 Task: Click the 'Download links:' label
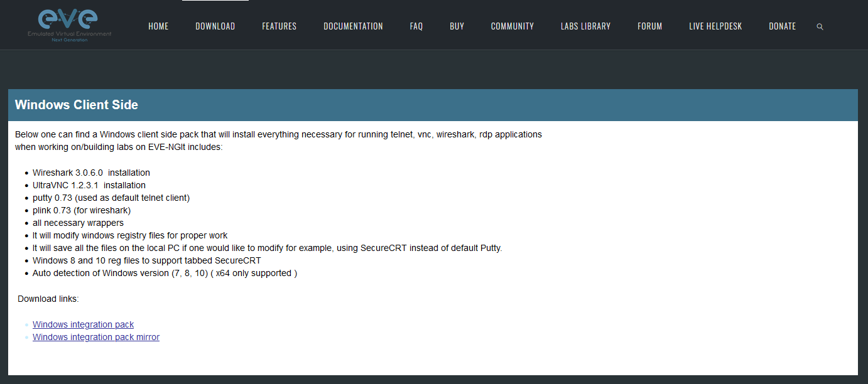click(x=48, y=299)
